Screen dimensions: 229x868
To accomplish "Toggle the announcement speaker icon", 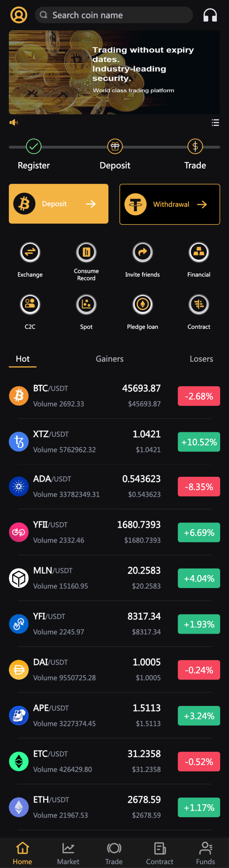I will pos(14,122).
